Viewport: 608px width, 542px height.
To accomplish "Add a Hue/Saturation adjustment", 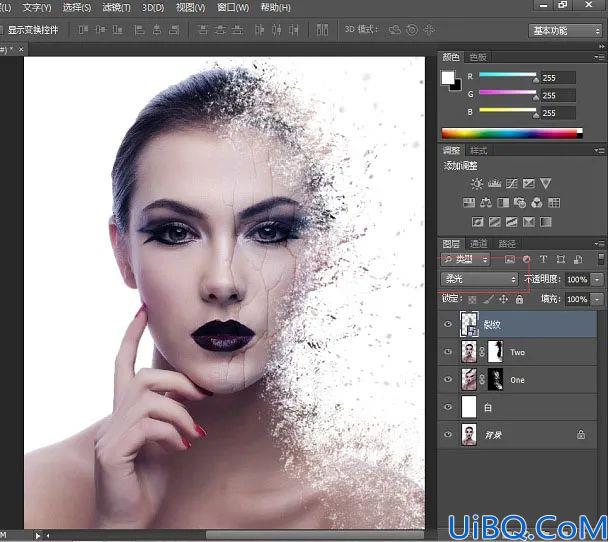I will point(469,203).
